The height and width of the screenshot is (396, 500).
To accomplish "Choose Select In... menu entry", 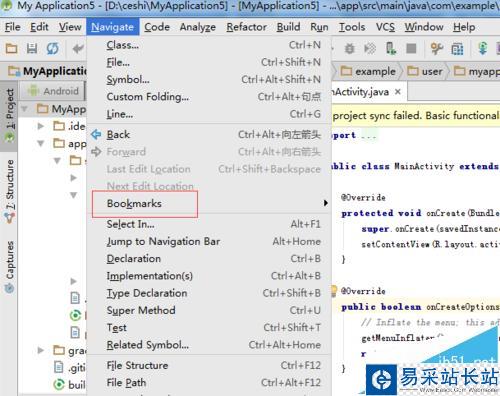I will (209, 224).
